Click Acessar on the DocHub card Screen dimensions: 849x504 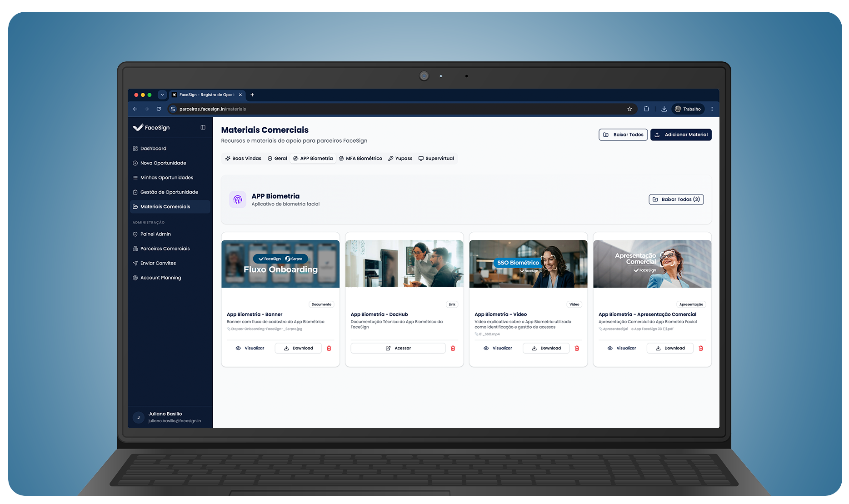click(398, 348)
